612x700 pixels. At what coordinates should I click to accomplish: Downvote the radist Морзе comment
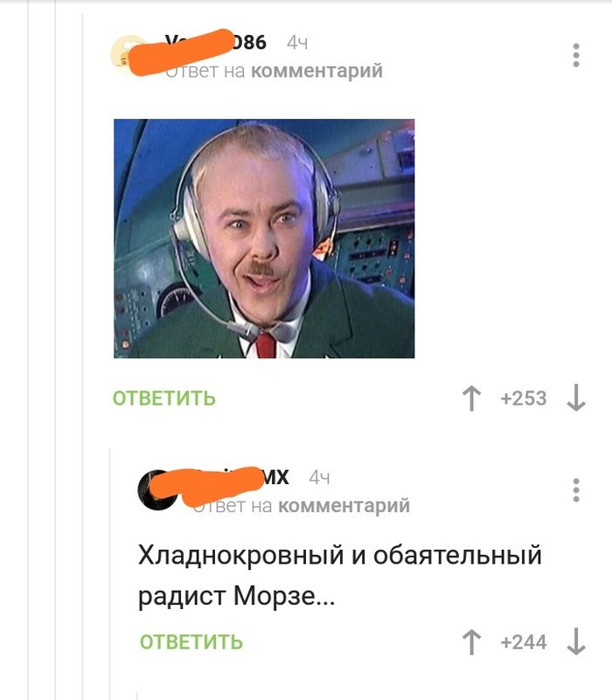click(x=576, y=641)
